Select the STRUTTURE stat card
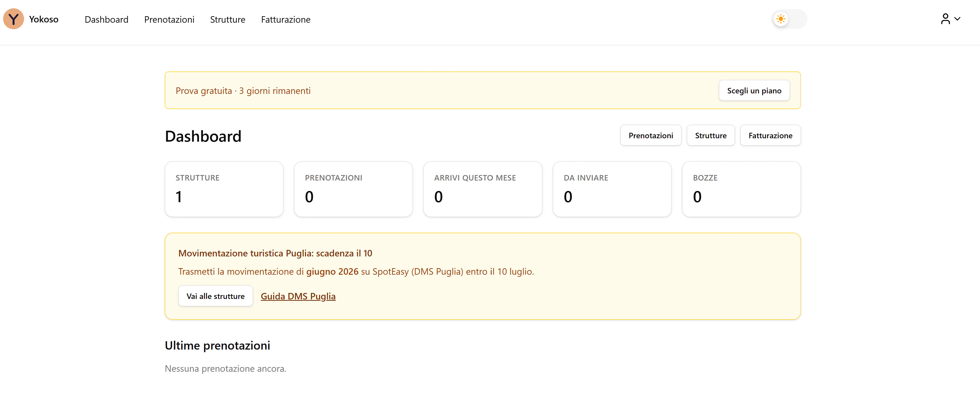This screenshot has height=414, width=980. [224, 189]
